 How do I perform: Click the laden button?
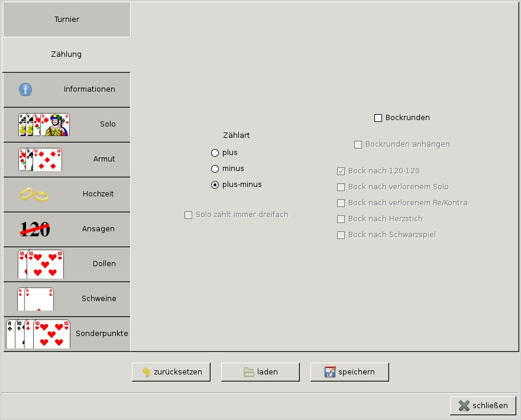tap(260, 372)
